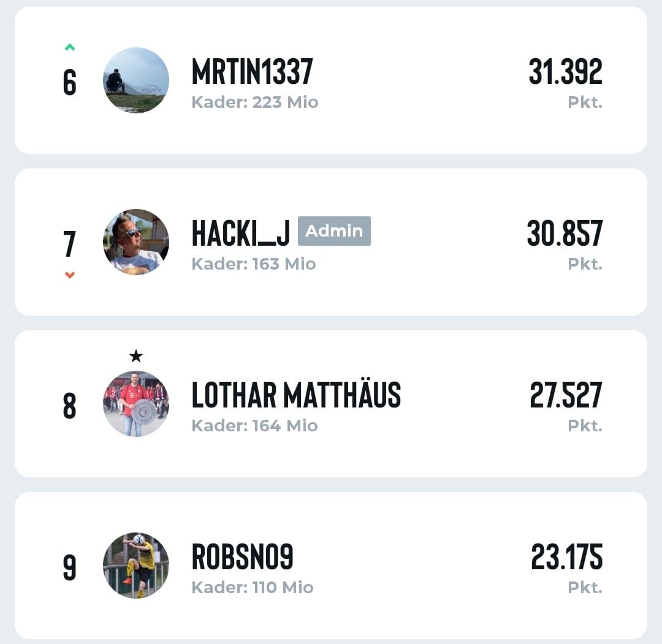662x644 pixels.
Task: Open HACKI_J's profile picture
Action: 136,242
